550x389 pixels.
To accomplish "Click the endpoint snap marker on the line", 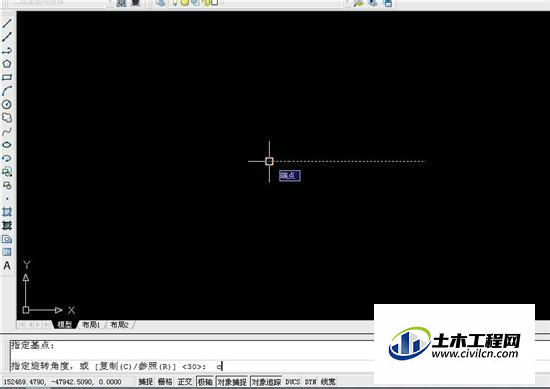I will pyautogui.click(x=269, y=161).
